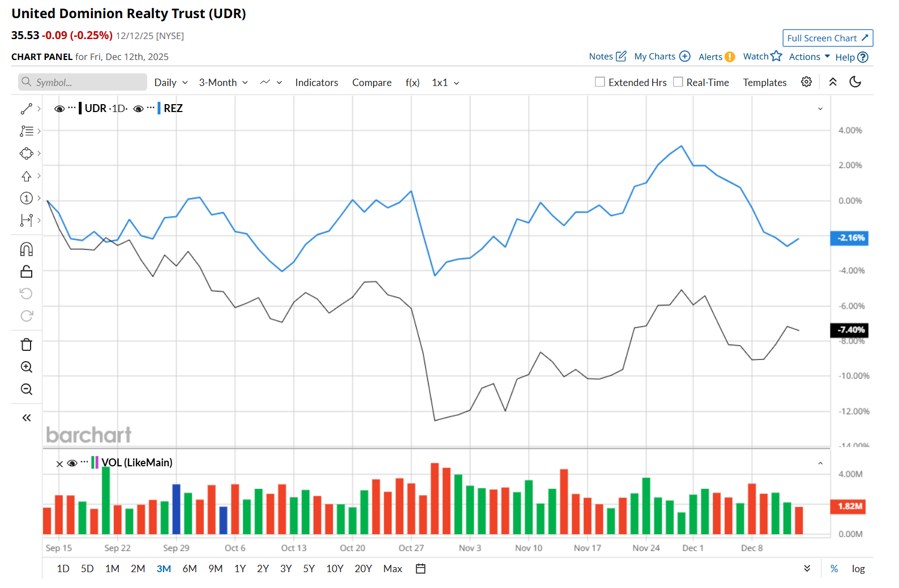The height and width of the screenshot is (588, 899).
Task: Switch to dark mode moon icon
Action: pos(855,82)
